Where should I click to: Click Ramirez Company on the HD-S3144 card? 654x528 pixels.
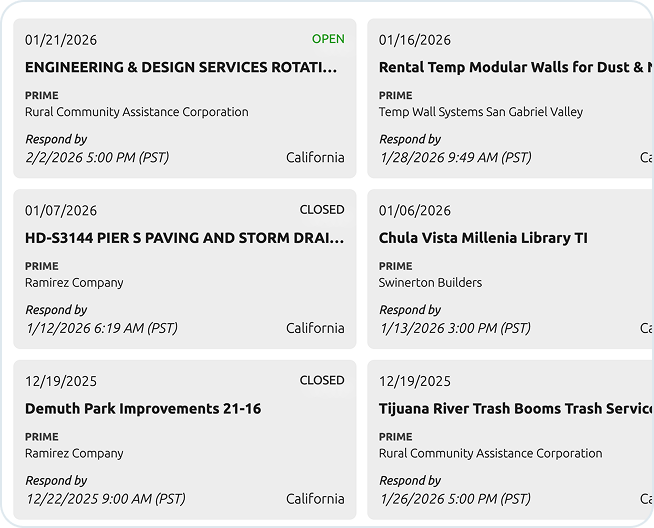pyautogui.click(x=74, y=283)
